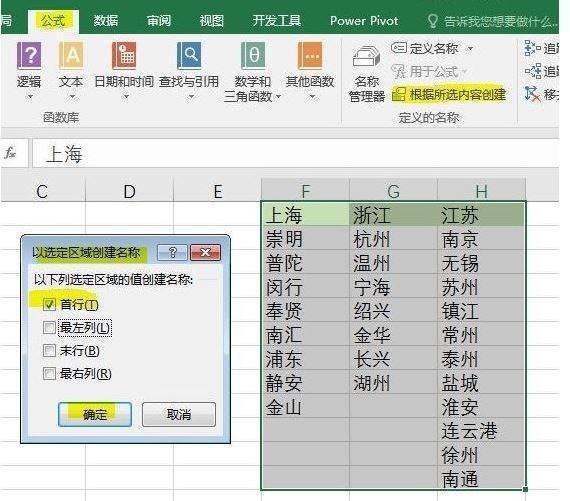
Task: Click the fx insert function icon
Action: click(10, 153)
